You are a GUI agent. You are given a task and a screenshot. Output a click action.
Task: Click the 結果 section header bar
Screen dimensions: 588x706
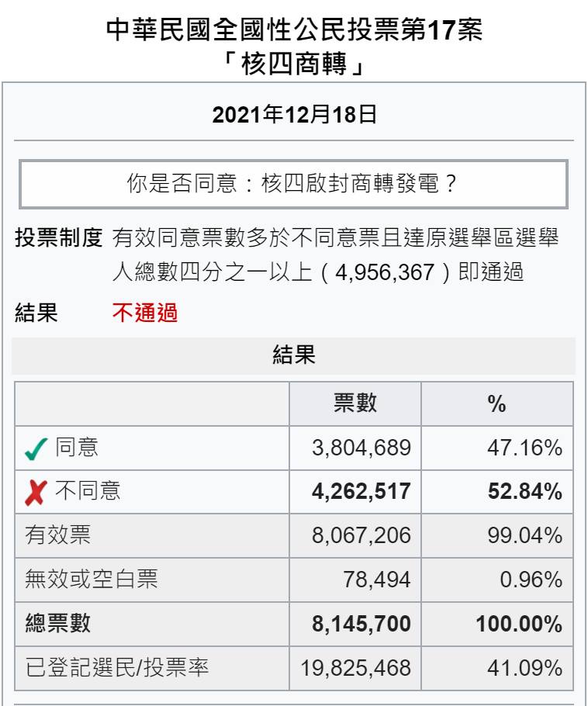(293, 355)
